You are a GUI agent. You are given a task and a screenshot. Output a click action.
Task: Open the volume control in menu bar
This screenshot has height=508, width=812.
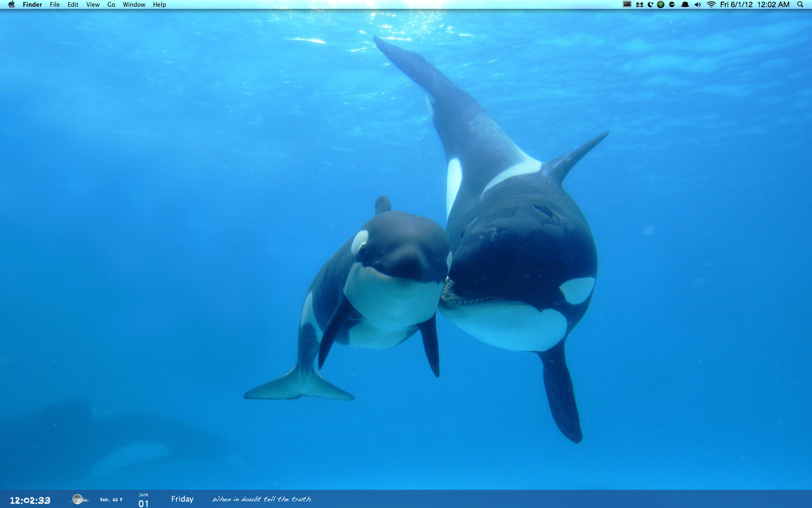pyautogui.click(x=698, y=5)
